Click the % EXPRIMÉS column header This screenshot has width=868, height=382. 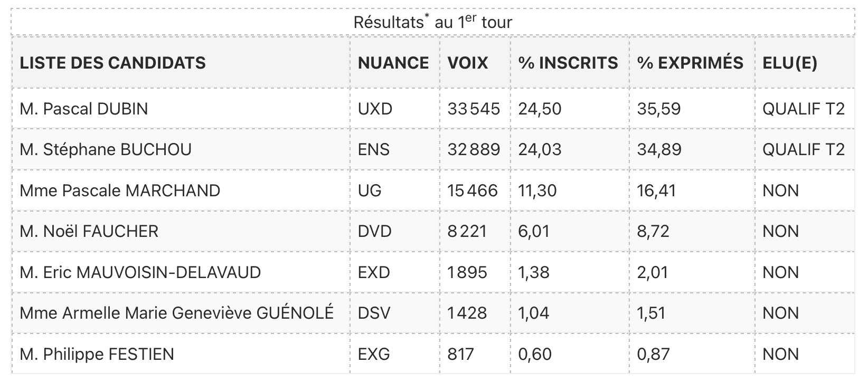(690, 63)
